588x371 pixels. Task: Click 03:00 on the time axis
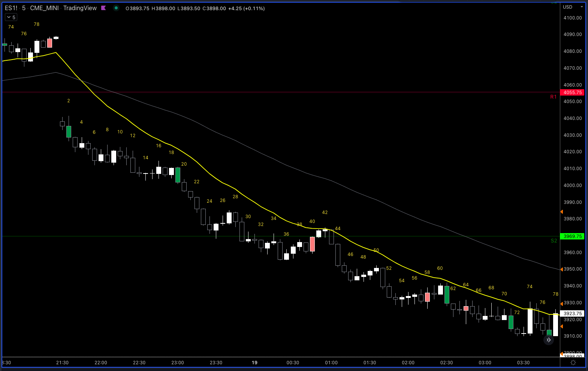(x=485, y=363)
